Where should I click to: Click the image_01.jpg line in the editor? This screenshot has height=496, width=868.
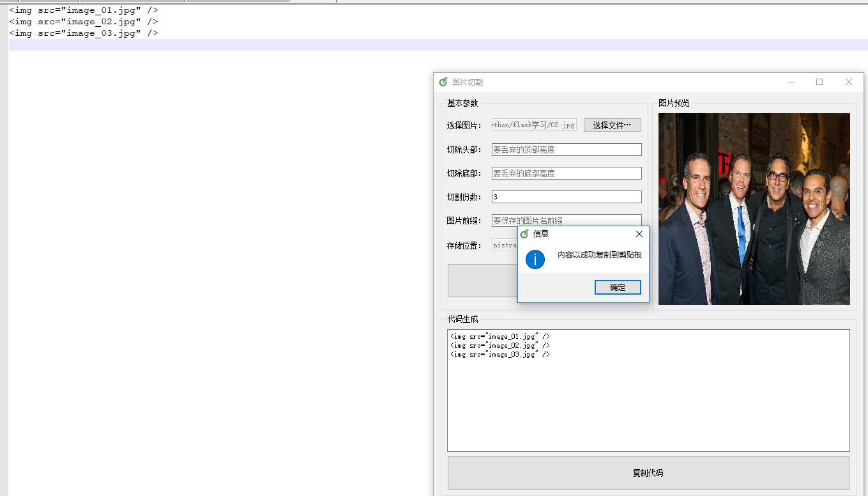click(x=83, y=10)
